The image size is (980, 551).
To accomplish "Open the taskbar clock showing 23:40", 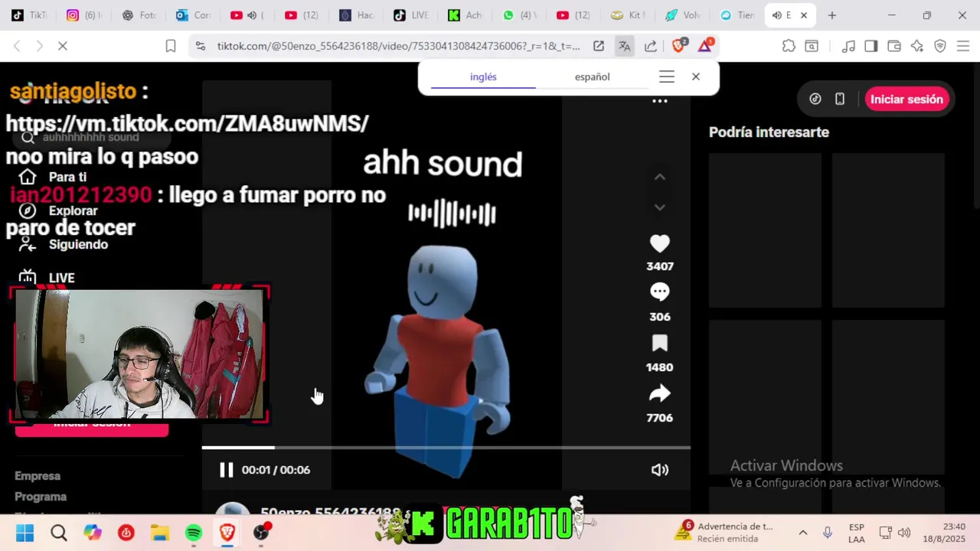I will 944,533.
